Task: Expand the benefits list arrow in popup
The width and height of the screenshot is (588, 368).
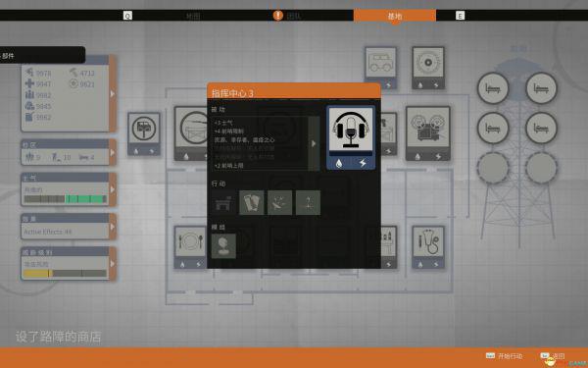Action: click(314, 143)
